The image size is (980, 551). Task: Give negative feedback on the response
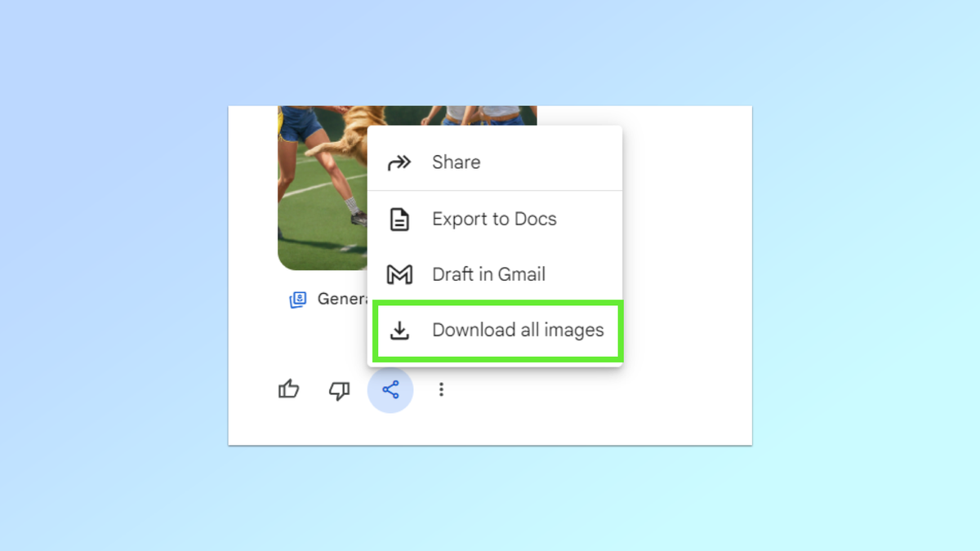pyautogui.click(x=340, y=390)
